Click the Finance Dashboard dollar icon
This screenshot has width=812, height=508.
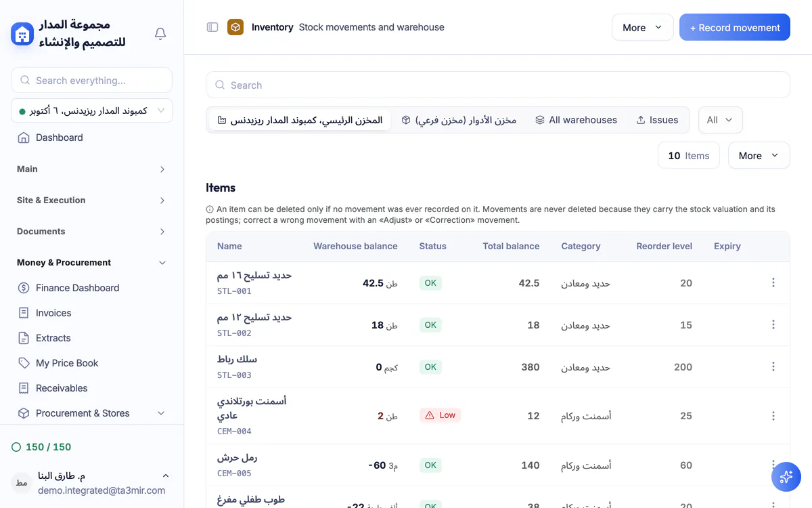click(x=24, y=288)
